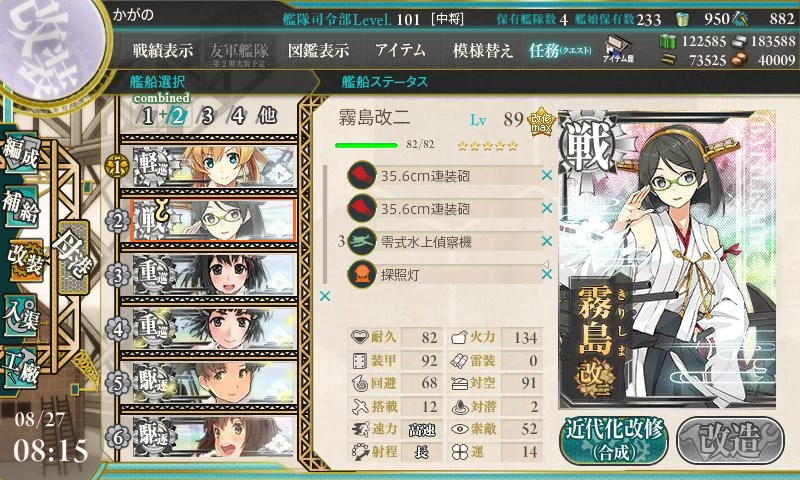Open the 図鑑表示 encyclopedia menu

[x=318, y=50]
